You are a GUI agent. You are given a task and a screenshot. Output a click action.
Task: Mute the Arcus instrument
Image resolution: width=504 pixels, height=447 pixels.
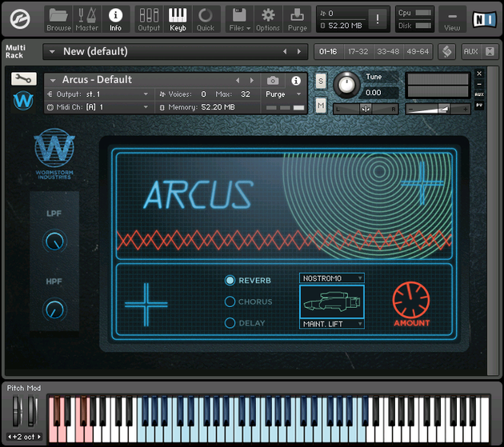click(321, 106)
